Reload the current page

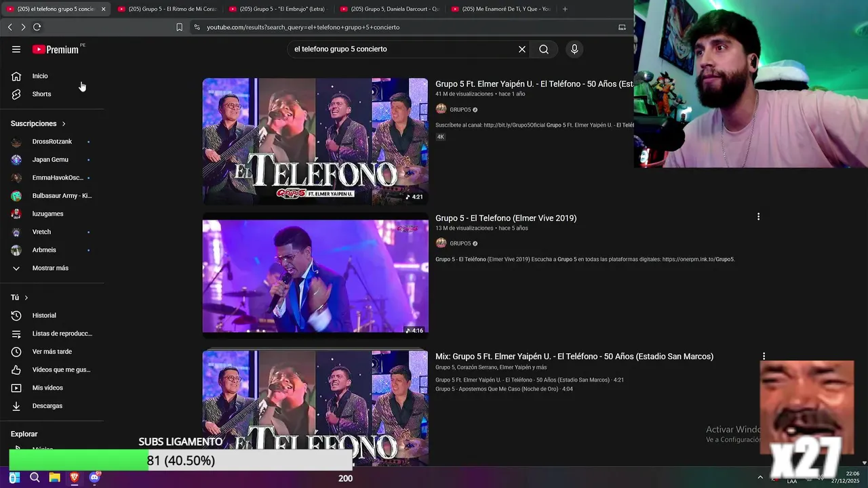coord(37,27)
